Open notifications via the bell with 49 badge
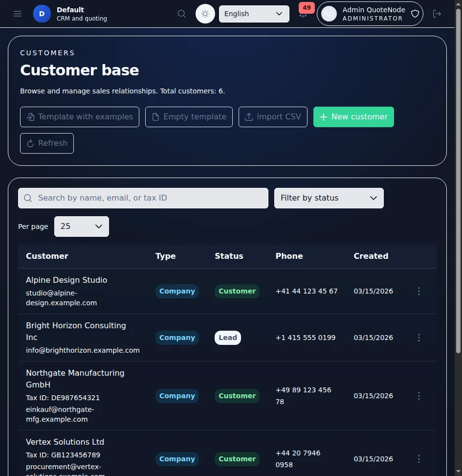 [x=303, y=14]
